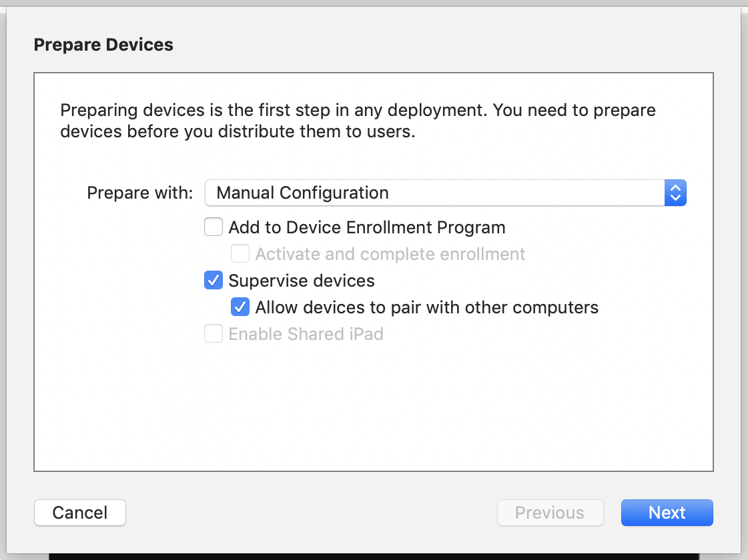Check the Add to Device Enrollment Program box

click(214, 227)
